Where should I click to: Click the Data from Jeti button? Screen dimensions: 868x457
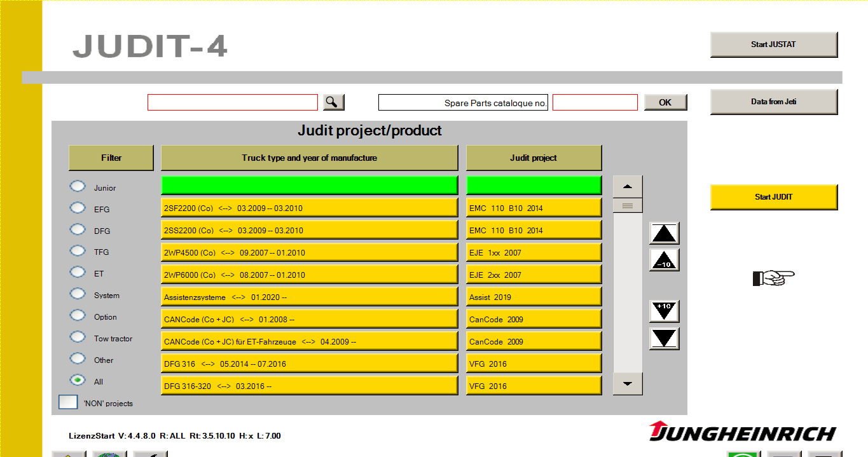[x=774, y=102]
